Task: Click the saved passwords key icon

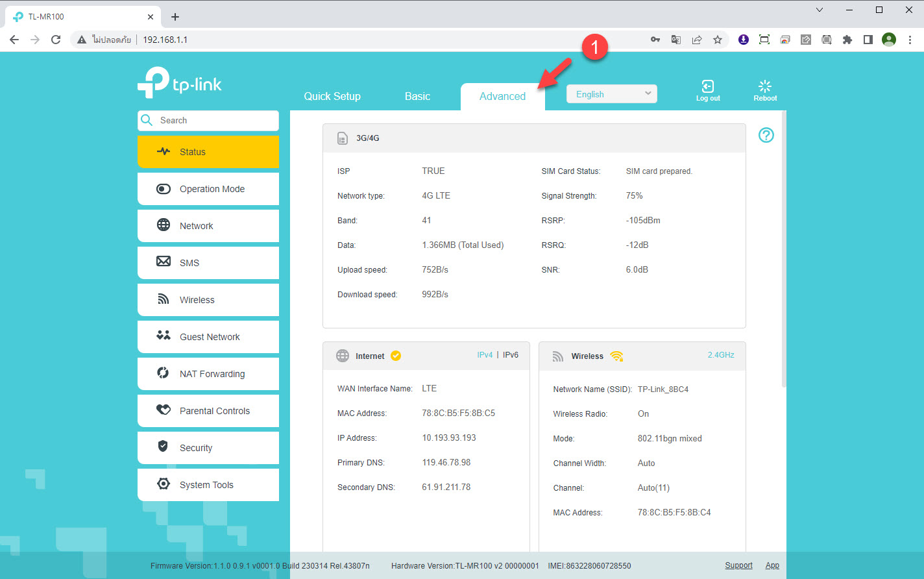Action: [x=655, y=40]
